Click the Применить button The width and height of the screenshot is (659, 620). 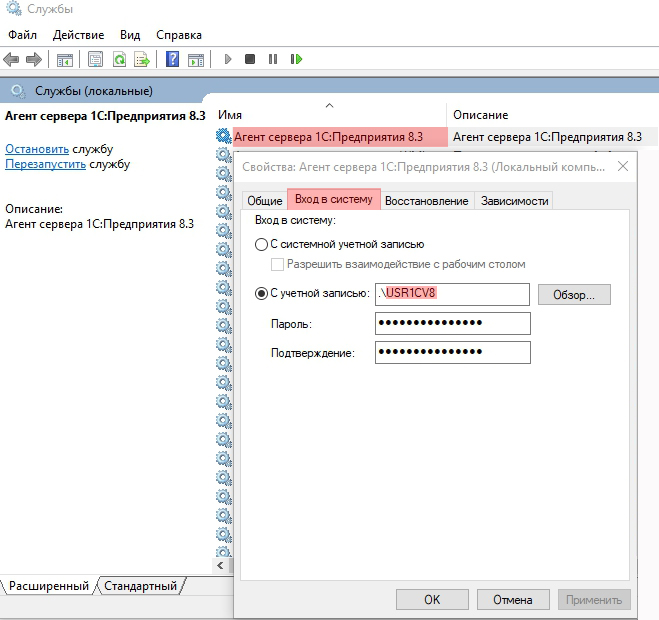(x=594, y=599)
